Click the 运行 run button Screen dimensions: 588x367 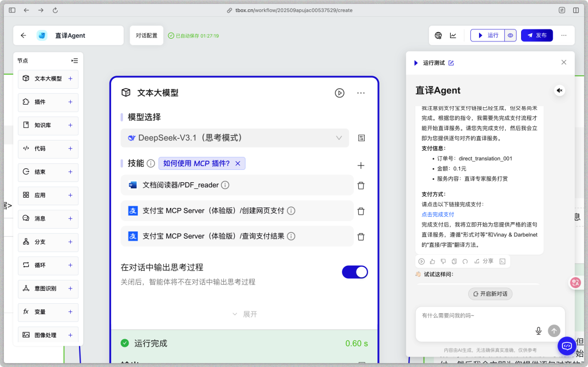click(x=487, y=35)
